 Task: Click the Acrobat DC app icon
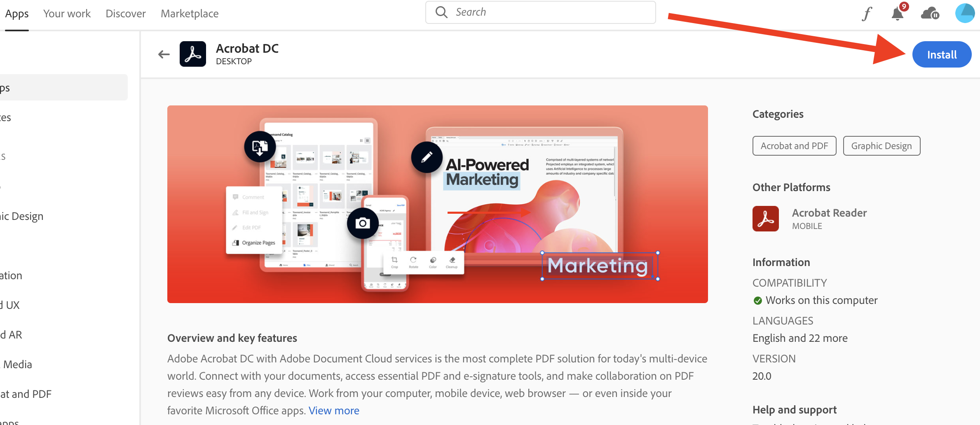tap(193, 54)
